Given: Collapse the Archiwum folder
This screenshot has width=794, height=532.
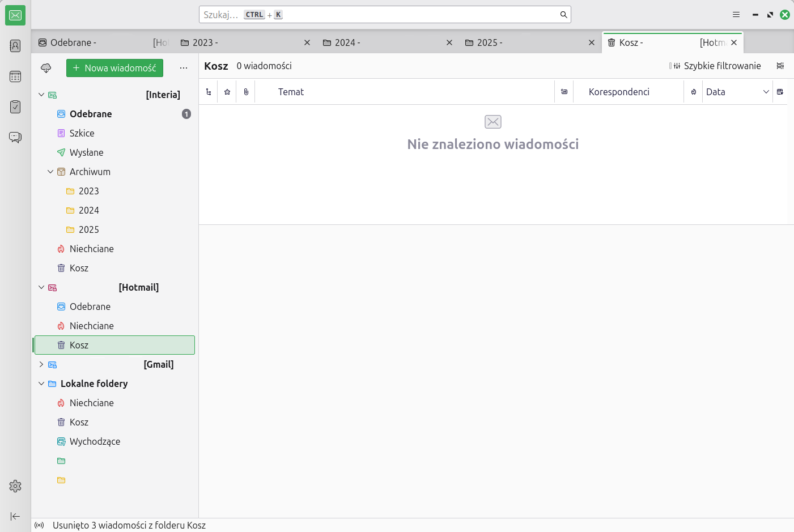Looking at the screenshot, I should (50, 172).
